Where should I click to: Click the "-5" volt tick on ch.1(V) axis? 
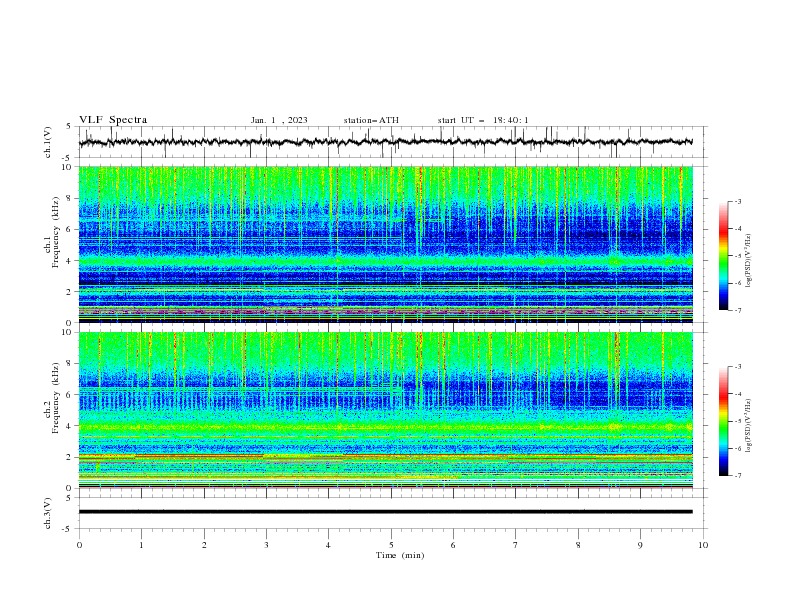coord(67,158)
